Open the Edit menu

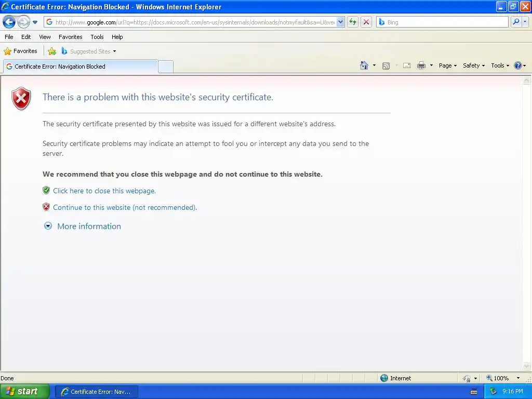26,37
